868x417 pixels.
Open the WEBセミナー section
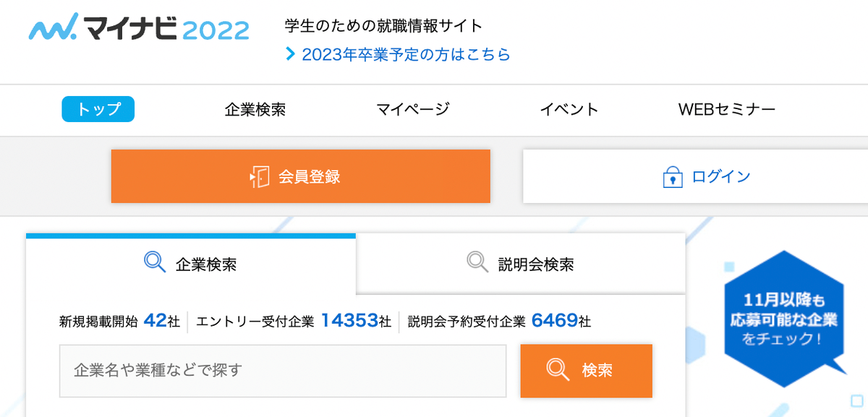(726, 109)
